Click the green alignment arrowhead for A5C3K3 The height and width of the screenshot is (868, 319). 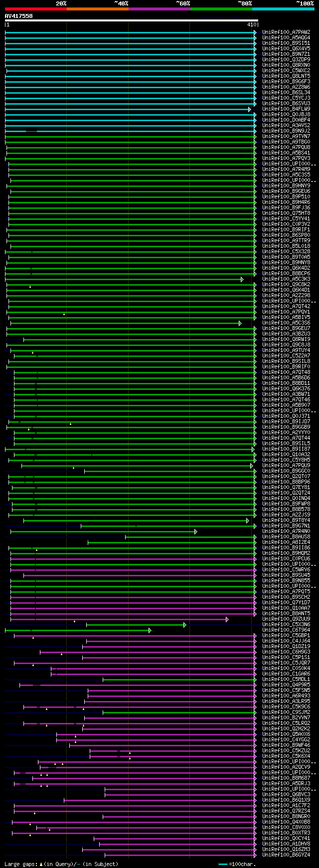click(242, 279)
